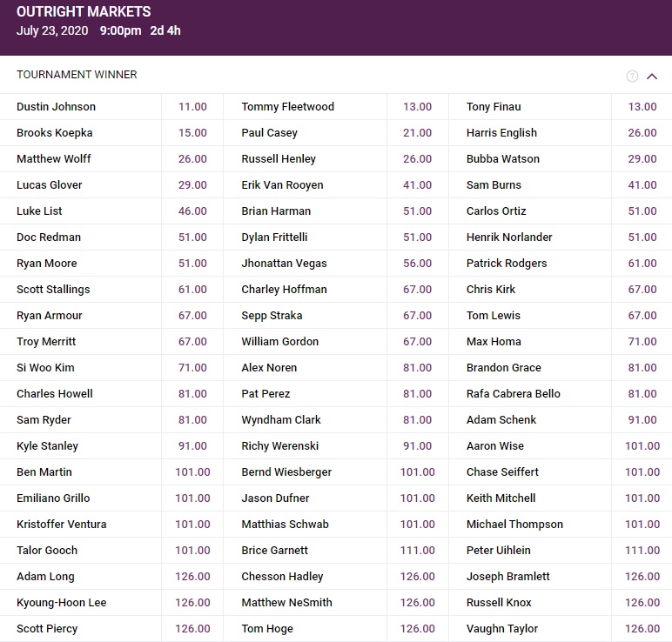Click Matthew Wolff player name

click(54, 159)
